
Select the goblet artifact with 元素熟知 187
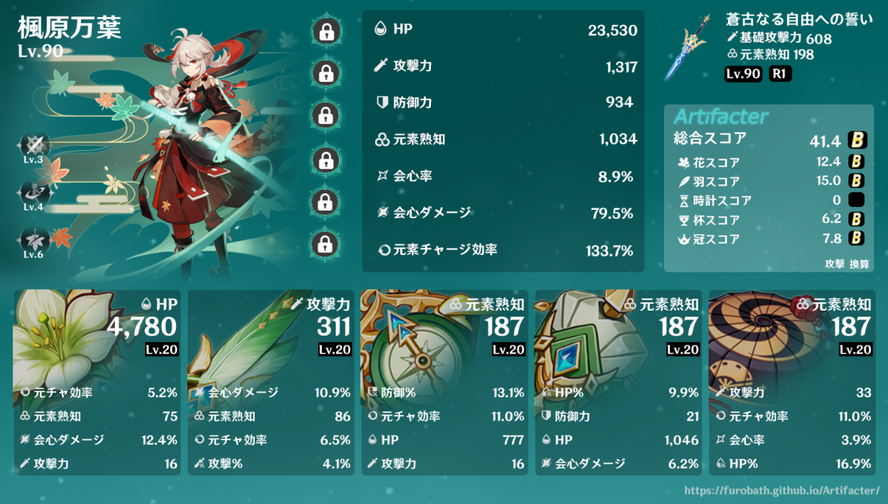[618, 382]
